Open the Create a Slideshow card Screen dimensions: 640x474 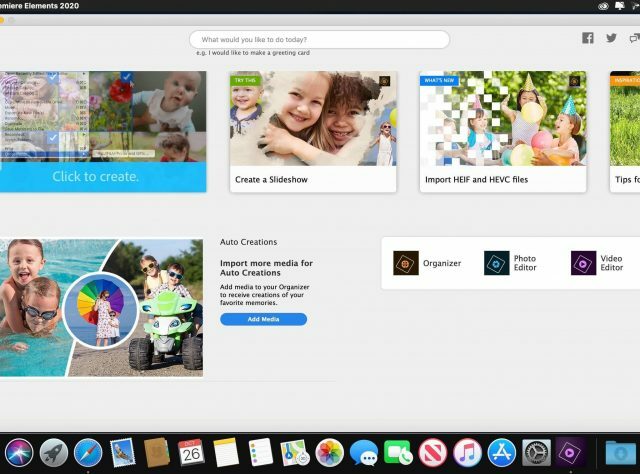point(313,131)
